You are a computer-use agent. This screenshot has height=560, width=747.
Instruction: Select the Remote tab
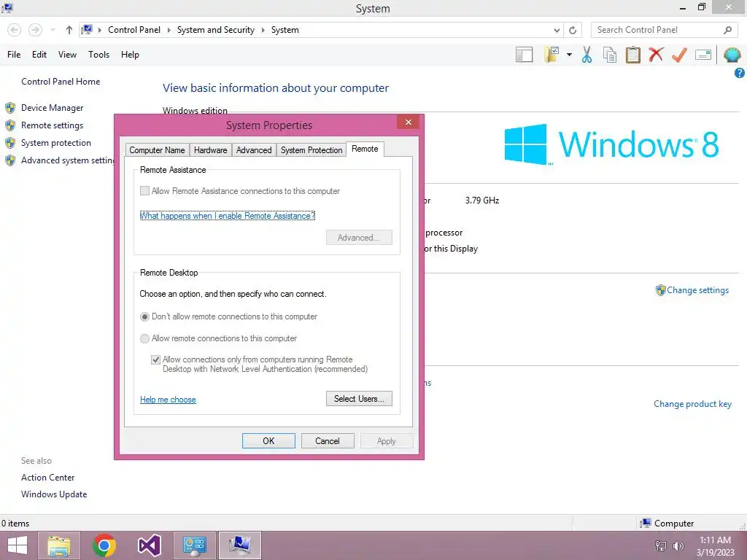(x=365, y=149)
